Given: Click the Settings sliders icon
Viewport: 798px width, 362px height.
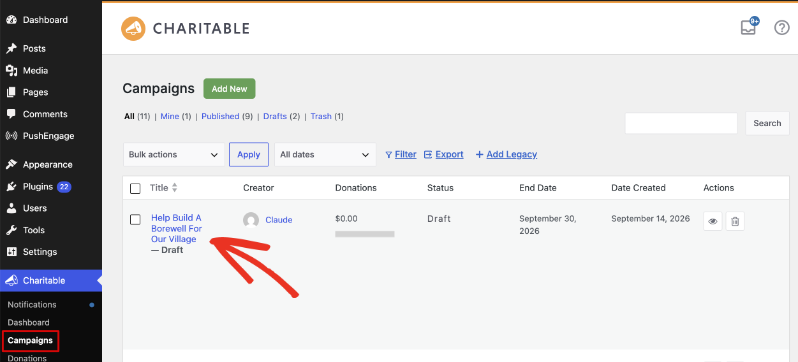Looking at the screenshot, I should tap(12, 252).
